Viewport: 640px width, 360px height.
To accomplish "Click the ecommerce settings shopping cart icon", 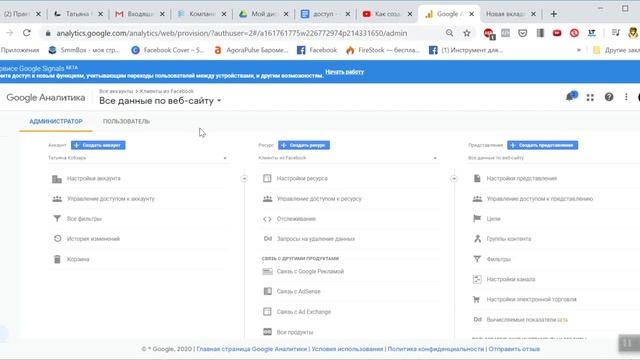I will point(476,299).
